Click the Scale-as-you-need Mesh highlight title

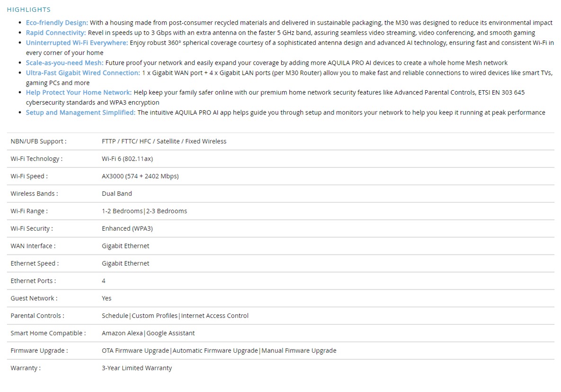[64, 62]
